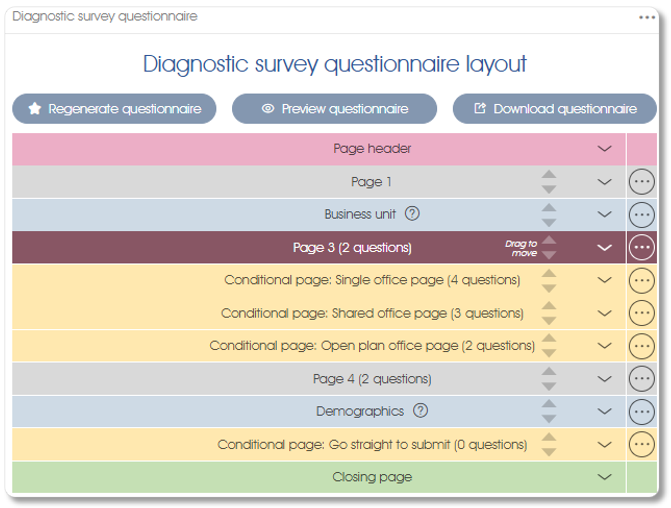Open the more-options menu for Page 3

click(641, 247)
